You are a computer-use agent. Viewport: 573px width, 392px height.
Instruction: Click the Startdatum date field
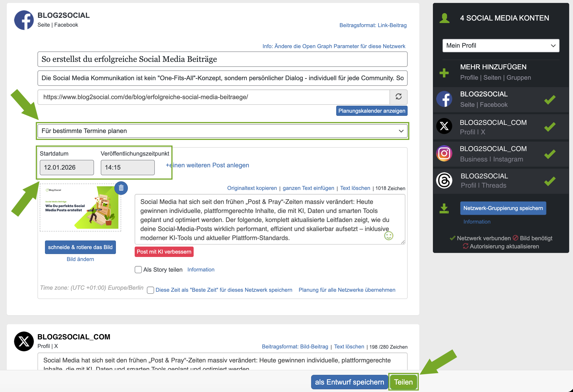(67, 168)
